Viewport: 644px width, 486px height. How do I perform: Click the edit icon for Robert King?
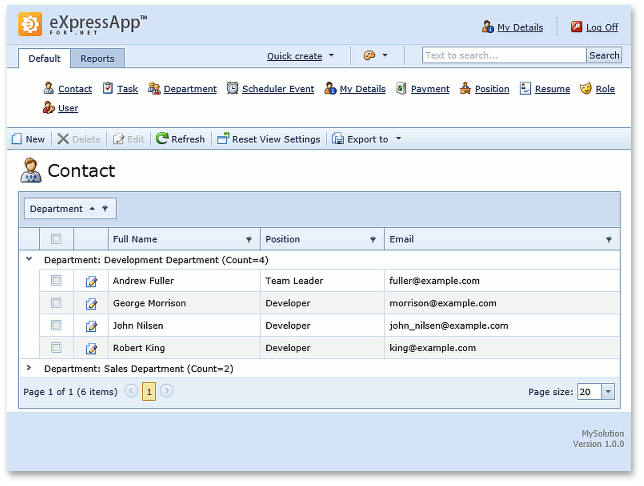click(x=92, y=349)
